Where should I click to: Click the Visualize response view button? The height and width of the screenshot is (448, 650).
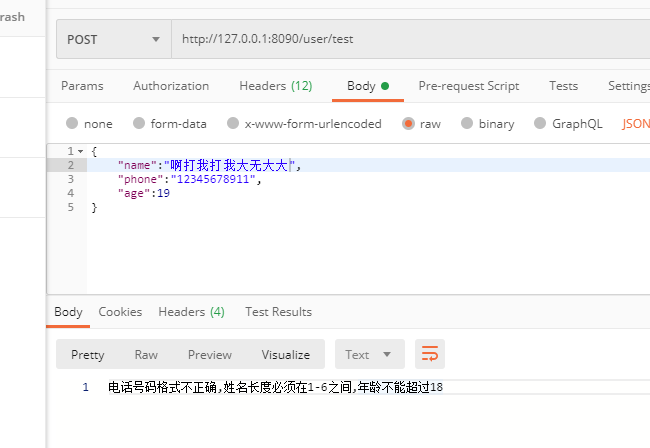(286, 354)
